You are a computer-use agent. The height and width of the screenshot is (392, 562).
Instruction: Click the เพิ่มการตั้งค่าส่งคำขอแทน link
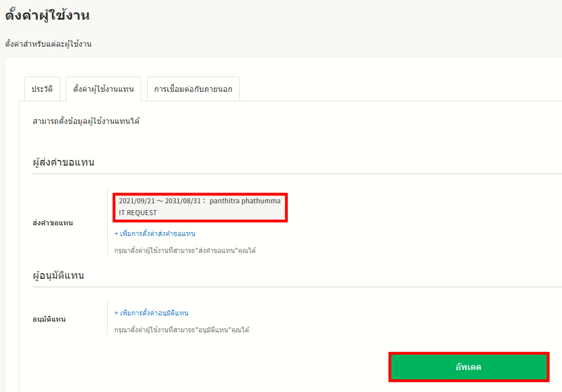157,234
